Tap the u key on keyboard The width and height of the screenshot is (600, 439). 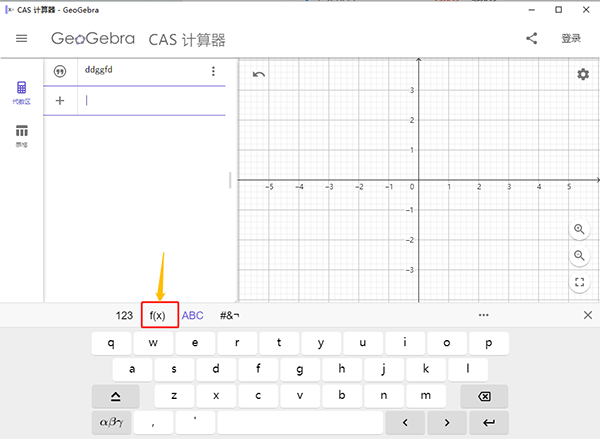363,343
